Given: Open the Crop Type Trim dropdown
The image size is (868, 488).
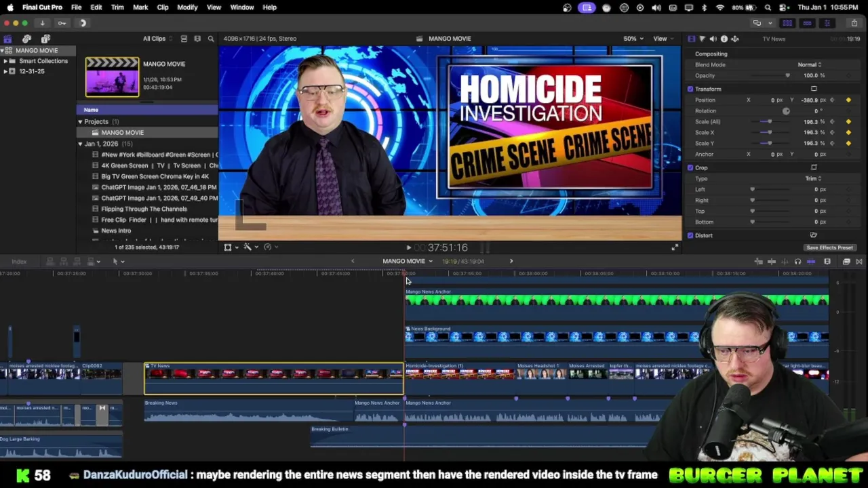Looking at the screenshot, I should [x=813, y=178].
